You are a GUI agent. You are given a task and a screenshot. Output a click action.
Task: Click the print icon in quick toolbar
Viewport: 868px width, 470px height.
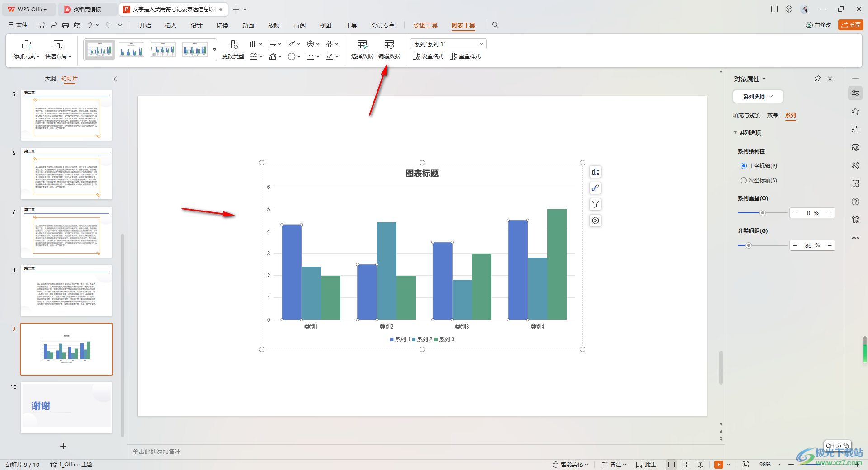coord(66,25)
